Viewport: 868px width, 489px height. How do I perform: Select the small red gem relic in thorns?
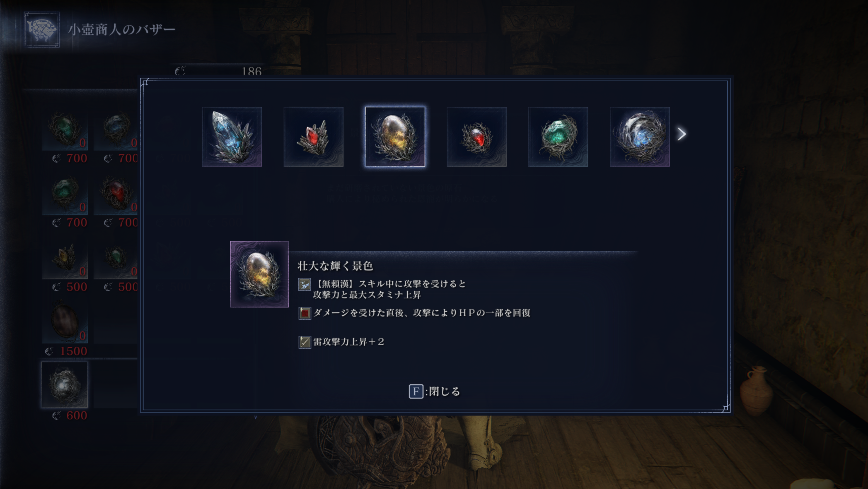[476, 137]
